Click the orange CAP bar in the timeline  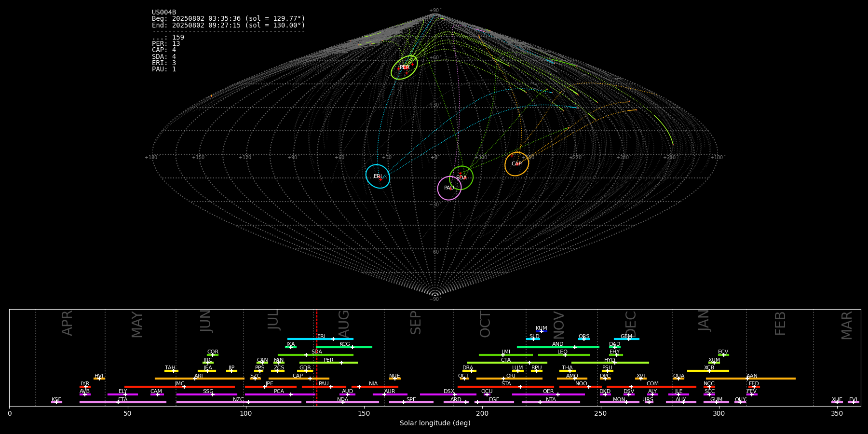pyautogui.click(x=299, y=379)
